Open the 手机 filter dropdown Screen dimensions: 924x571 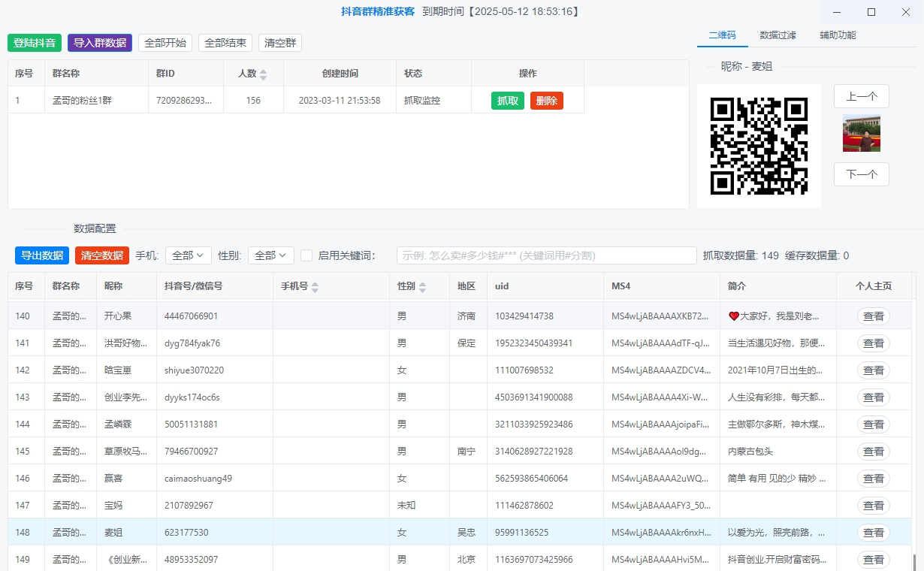[x=188, y=255]
